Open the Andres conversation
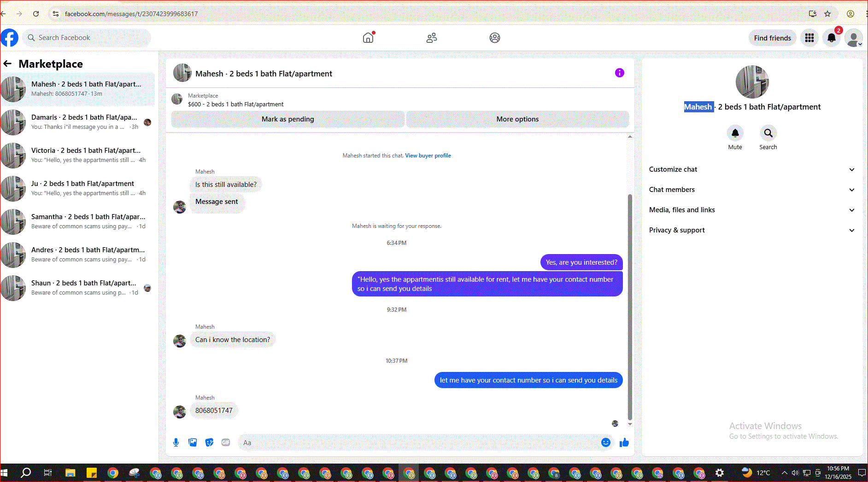Viewport: 868px width, 482px height. click(x=77, y=255)
